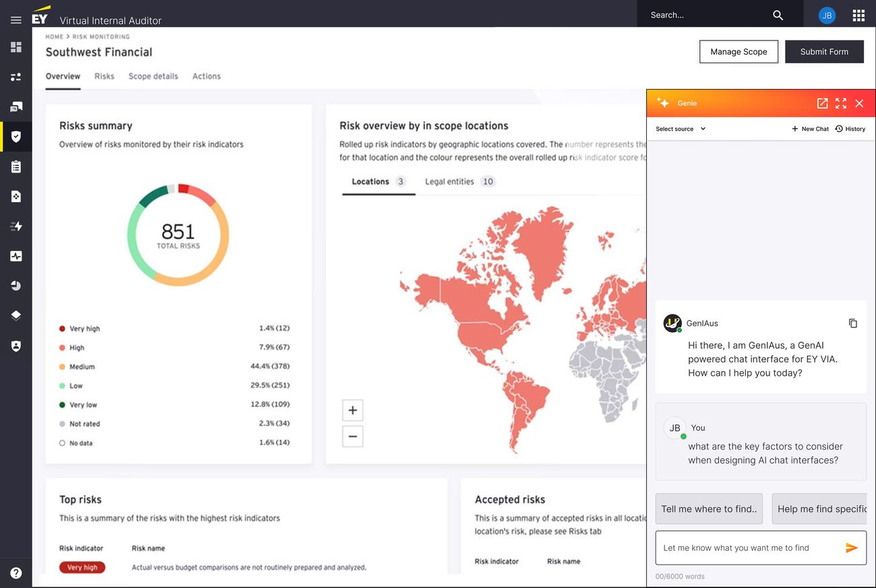Click the High legend row label
The image size is (876, 588).
tap(77, 348)
